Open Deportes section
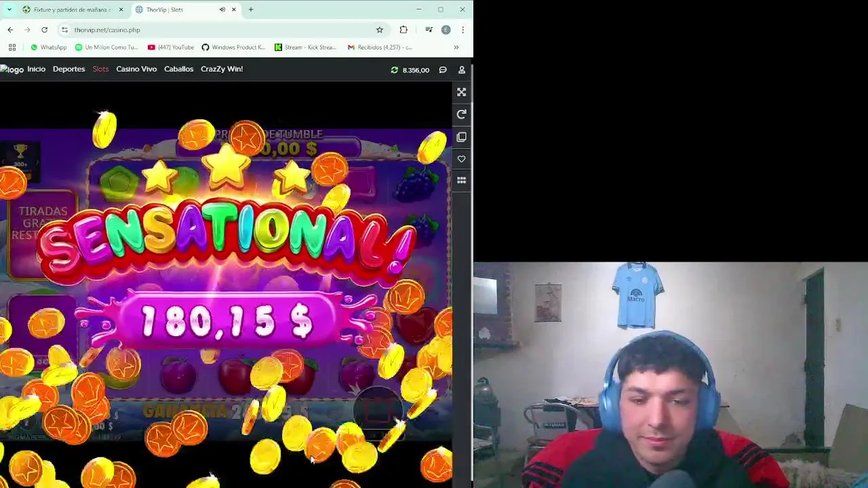The height and width of the screenshot is (488, 868). (x=68, y=69)
